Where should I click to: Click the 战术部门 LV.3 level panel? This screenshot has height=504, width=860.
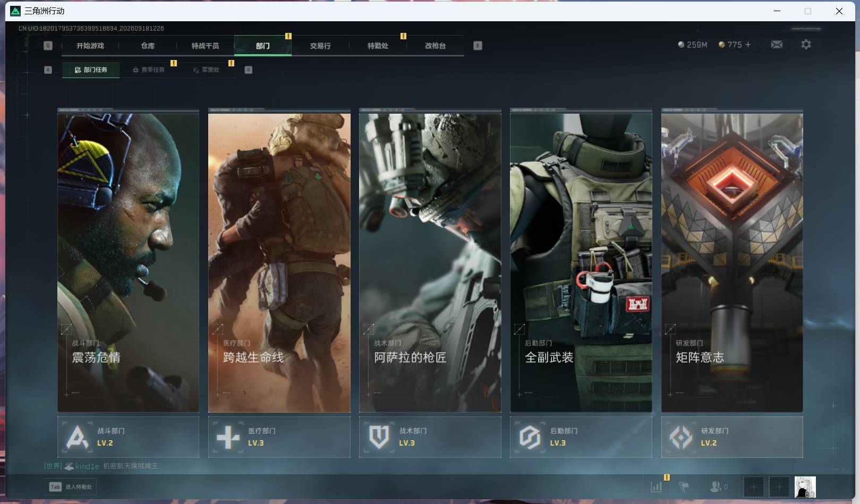tap(430, 437)
